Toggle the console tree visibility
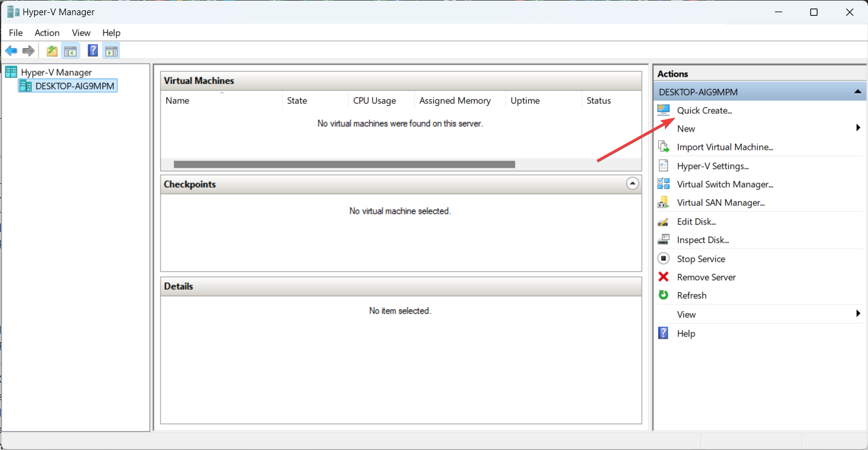The height and width of the screenshot is (450, 868). [71, 51]
